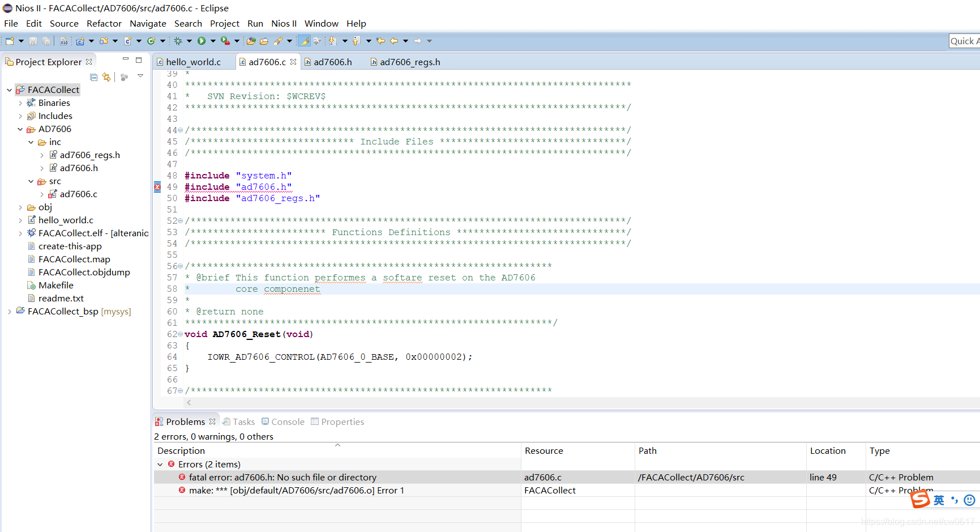Viewport: 980px width, 532px height.
Task: Open the Navigate menu
Action: coord(148,24)
